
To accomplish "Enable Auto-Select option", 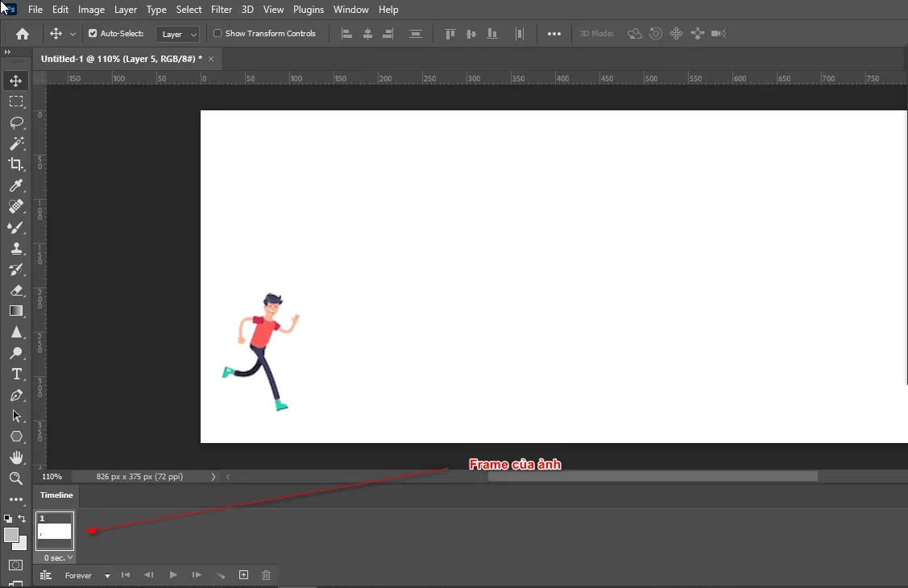I will (x=95, y=33).
